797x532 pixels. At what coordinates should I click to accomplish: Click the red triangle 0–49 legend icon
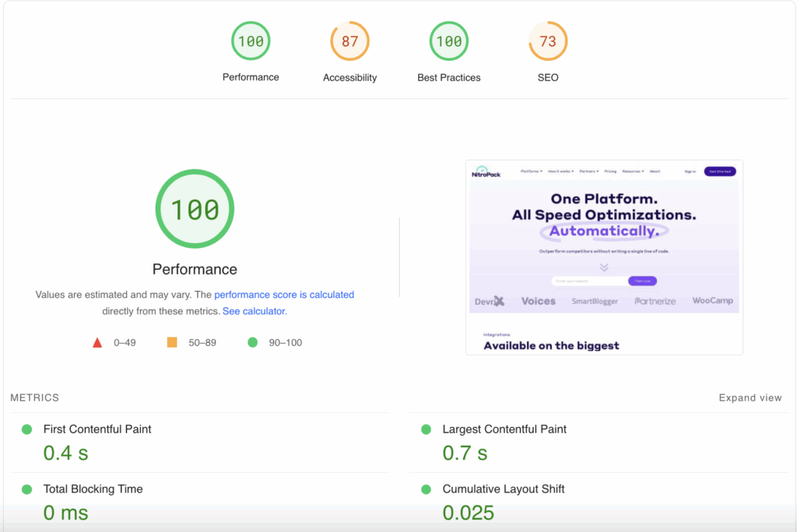[x=97, y=343]
